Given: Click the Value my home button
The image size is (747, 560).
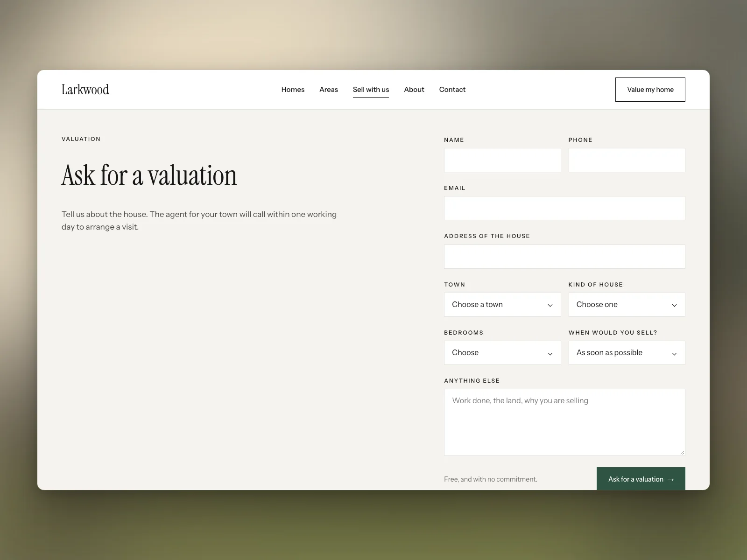Looking at the screenshot, I should (650, 90).
